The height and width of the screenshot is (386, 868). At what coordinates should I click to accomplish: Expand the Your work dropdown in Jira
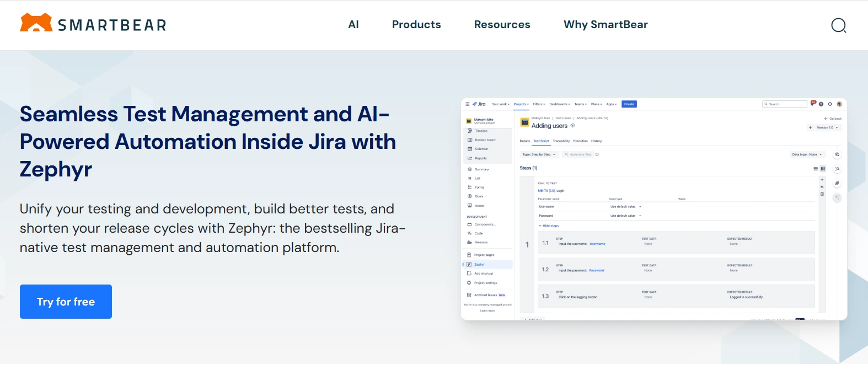click(501, 104)
